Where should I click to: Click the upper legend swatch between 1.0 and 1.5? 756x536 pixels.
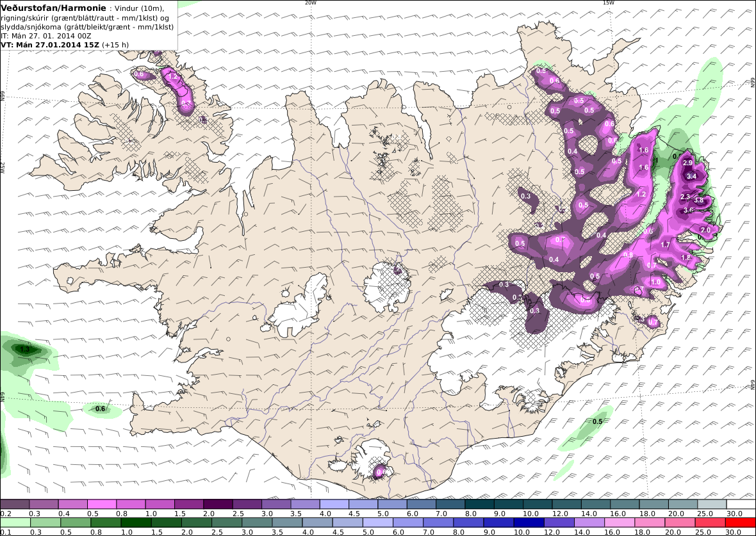pos(160,505)
